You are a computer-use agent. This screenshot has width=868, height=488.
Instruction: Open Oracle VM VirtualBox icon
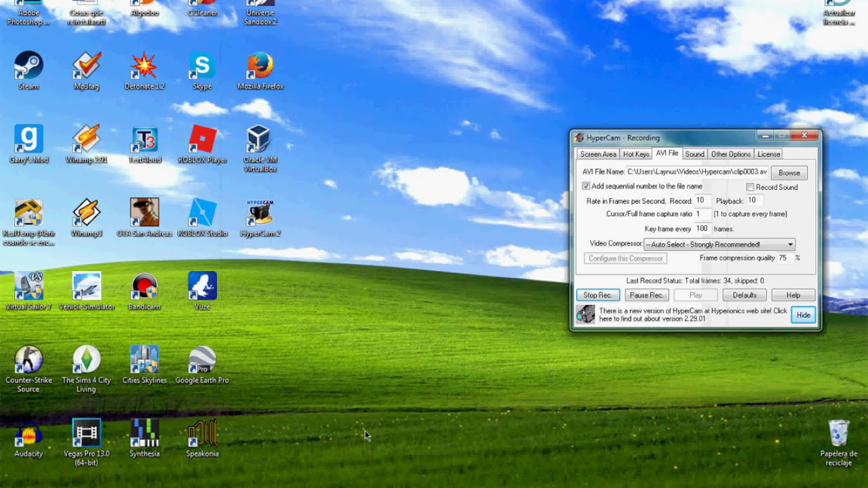coord(260,148)
